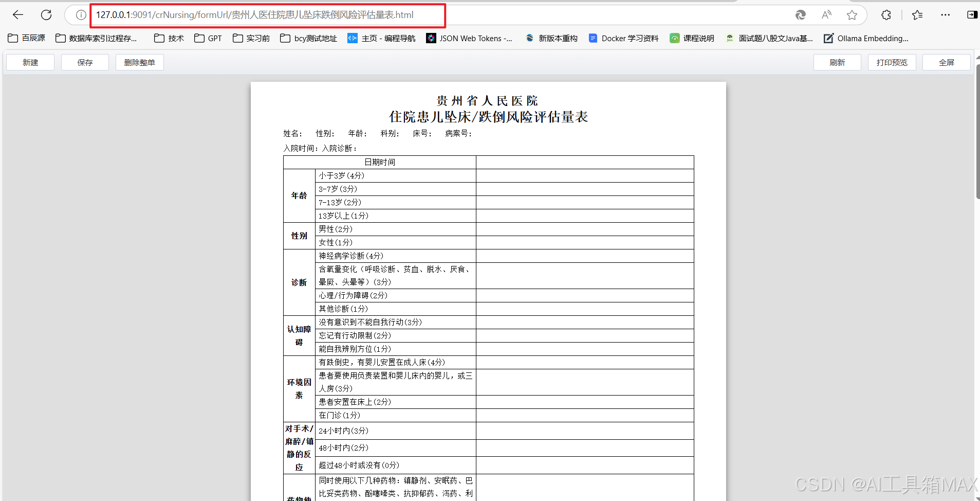Click the 病案号 field label
This screenshot has height=501, width=980.
tap(458, 133)
